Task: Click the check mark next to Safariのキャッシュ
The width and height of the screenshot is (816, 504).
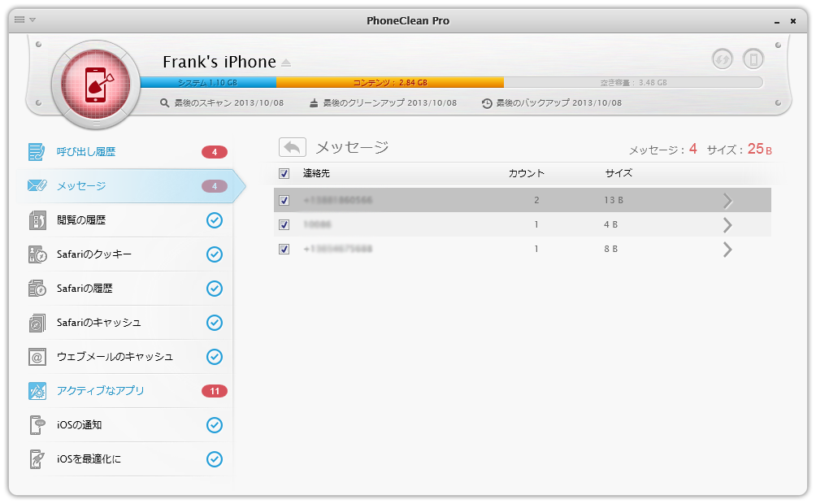Action: click(x=215, y=323)
